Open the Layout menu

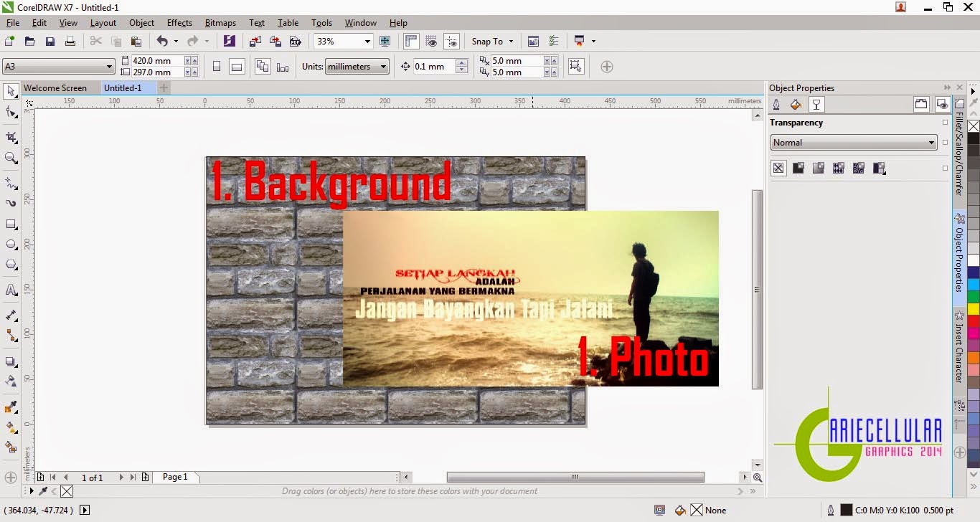(x=103, y=23)
